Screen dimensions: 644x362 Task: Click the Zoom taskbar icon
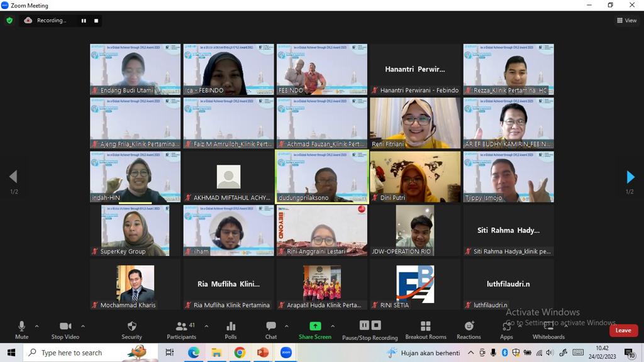[x=286, y=353]
